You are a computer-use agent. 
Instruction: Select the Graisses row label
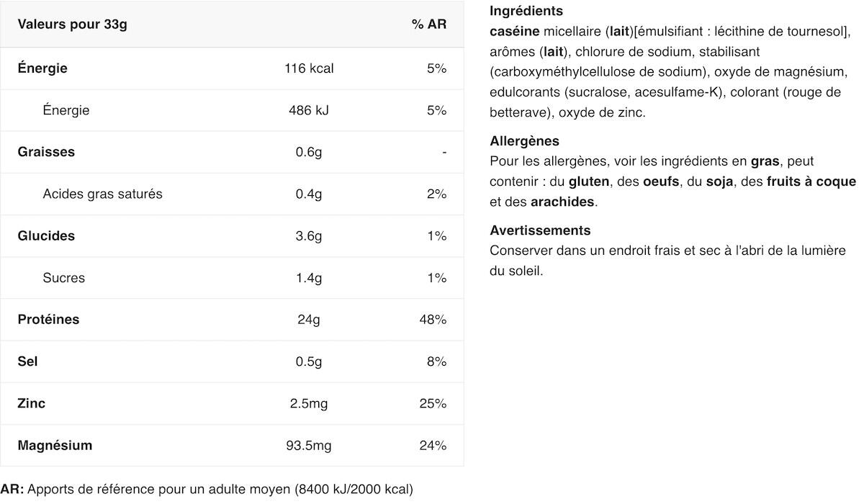pyautogui.click(x=46, y=152)
